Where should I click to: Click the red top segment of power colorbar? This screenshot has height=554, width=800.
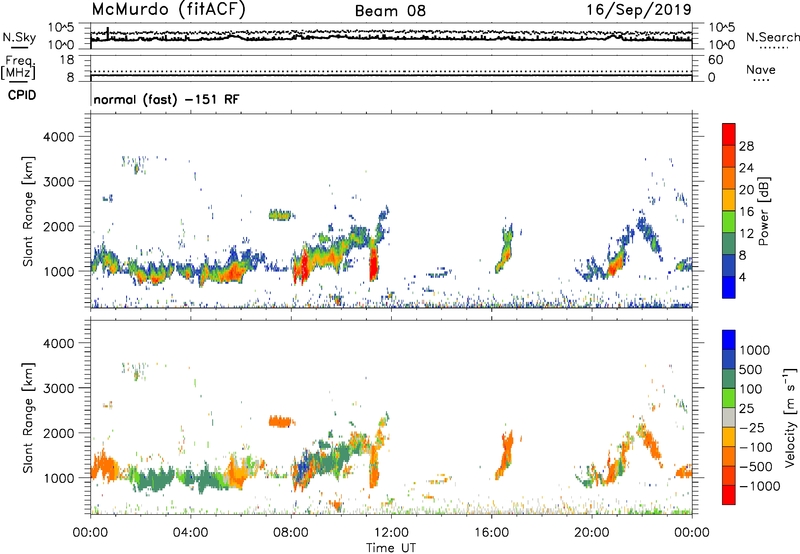pos(729,134)
